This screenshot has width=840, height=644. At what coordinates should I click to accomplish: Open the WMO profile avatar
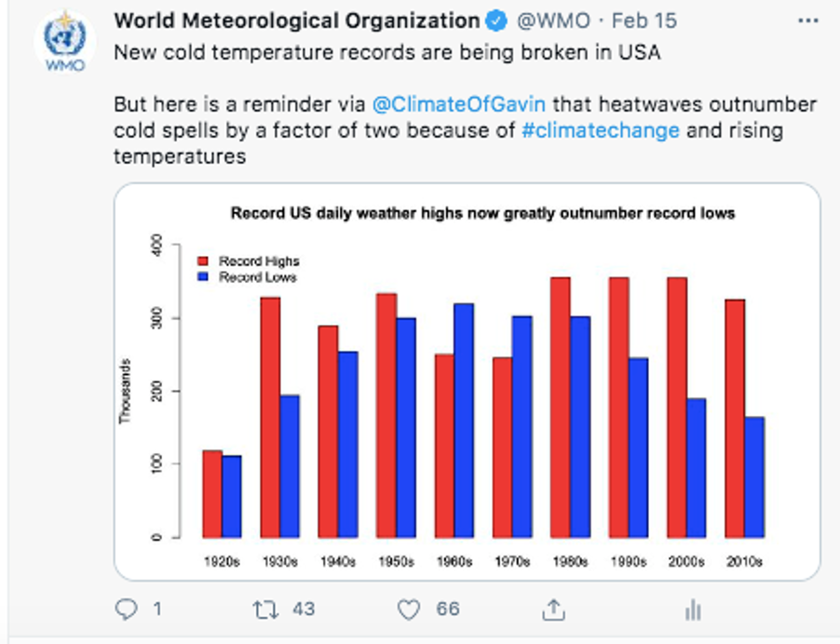(65, 41)
